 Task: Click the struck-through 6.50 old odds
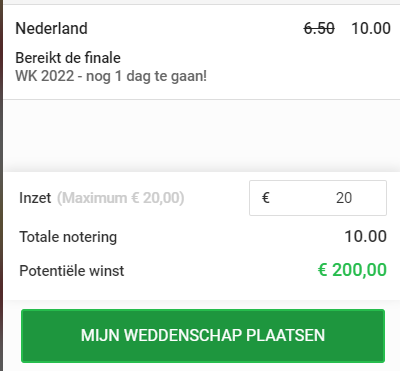point(319,28)
